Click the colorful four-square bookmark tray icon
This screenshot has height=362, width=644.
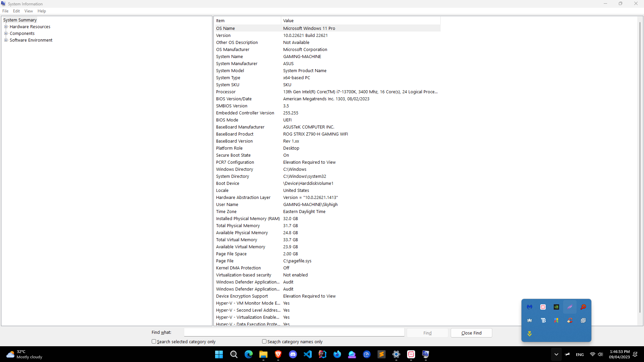556,320
